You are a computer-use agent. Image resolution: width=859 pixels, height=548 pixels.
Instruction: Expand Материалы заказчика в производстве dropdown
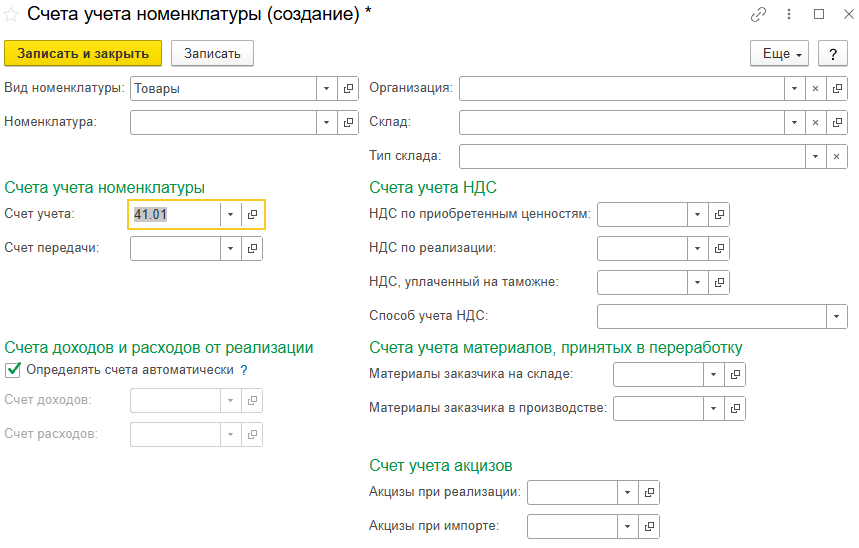pyautogui.click(x=713, y=408)
